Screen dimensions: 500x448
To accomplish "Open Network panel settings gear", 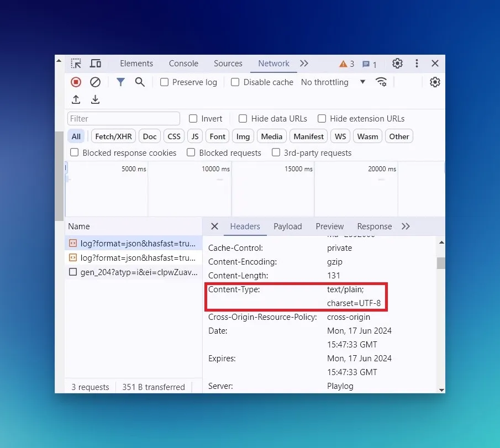I will (x=435, y=82).
